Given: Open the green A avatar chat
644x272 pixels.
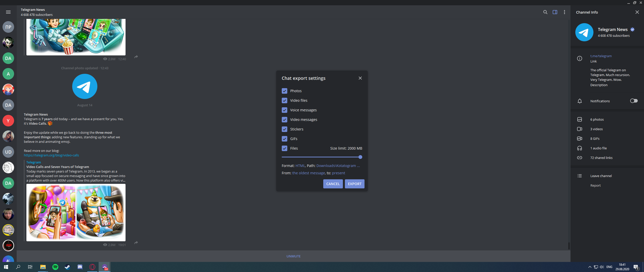Looking at the screenshot, I should click(x=8, y=74).
